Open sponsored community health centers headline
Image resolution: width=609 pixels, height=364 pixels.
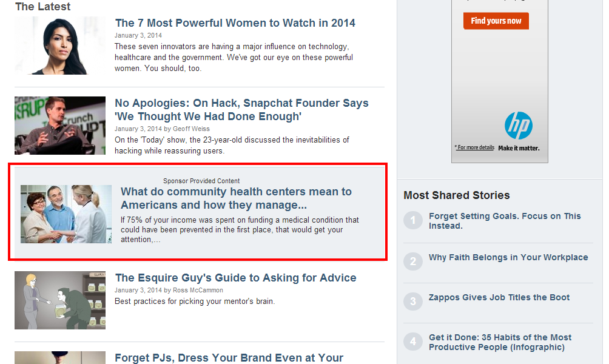236,198
